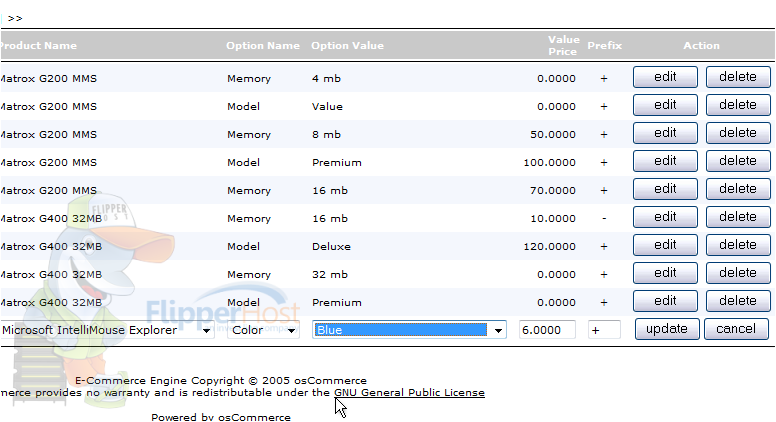The height and width of the screenshot is (422, 776).
Task: Edit the G200 MMS Memory 16 mb row
Action: 665,189
